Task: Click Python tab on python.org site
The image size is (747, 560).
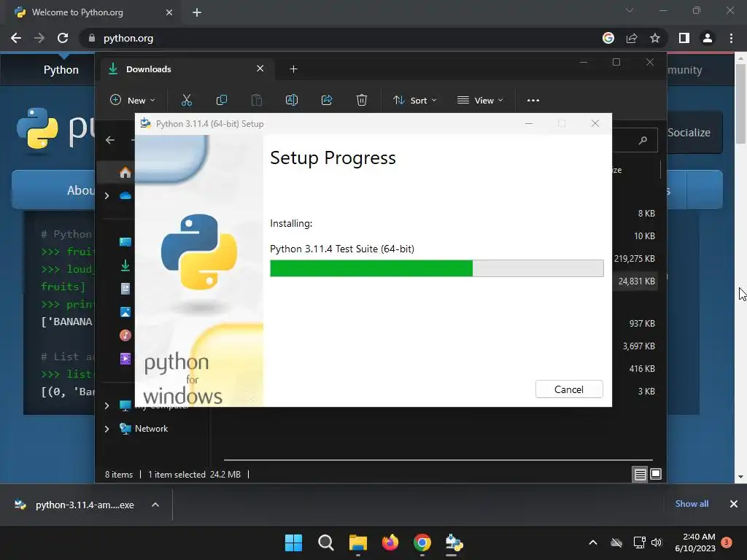Action: click(61, 70)
